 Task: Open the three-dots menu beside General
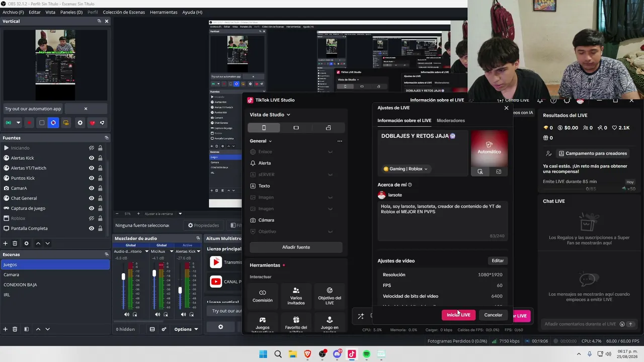point(340,141)
